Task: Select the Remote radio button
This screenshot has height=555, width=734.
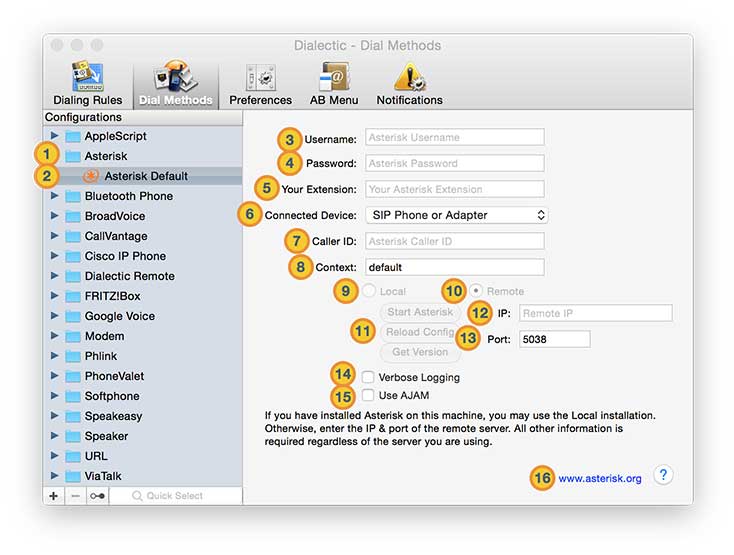Action: pos(476,291)
